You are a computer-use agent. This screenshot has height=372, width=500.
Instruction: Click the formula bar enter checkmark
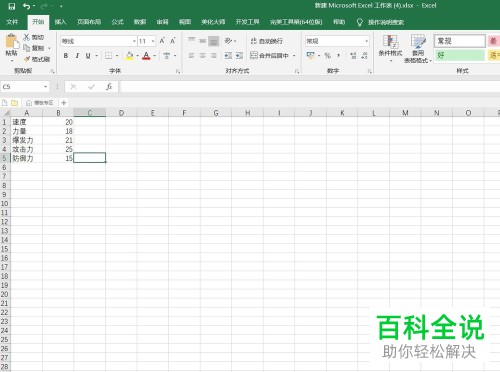point(91,87)
